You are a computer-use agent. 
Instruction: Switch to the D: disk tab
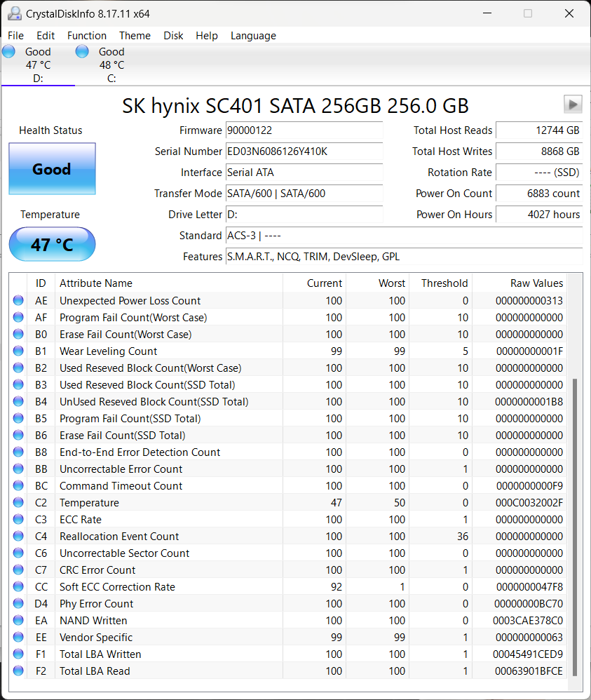38,65
